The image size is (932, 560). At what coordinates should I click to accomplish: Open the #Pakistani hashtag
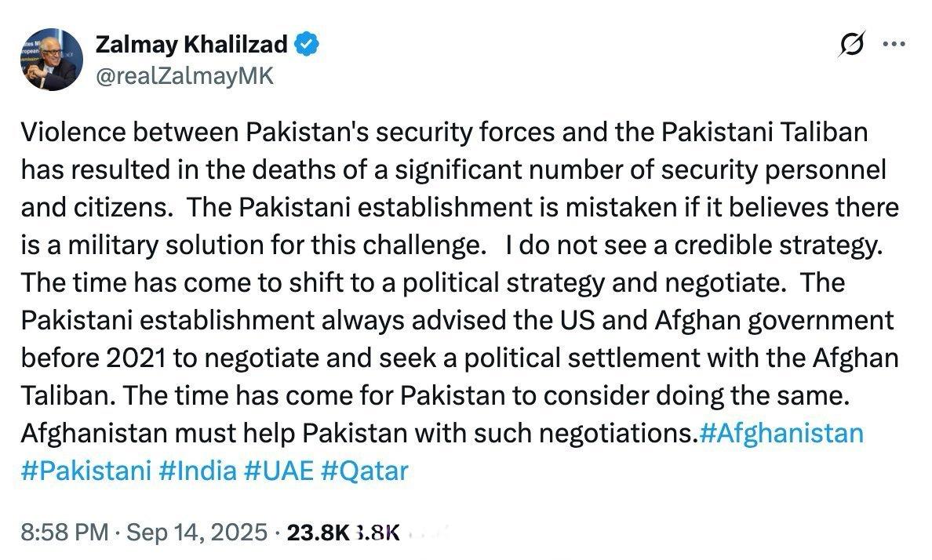pyautogui.click(x=86, y=471)
